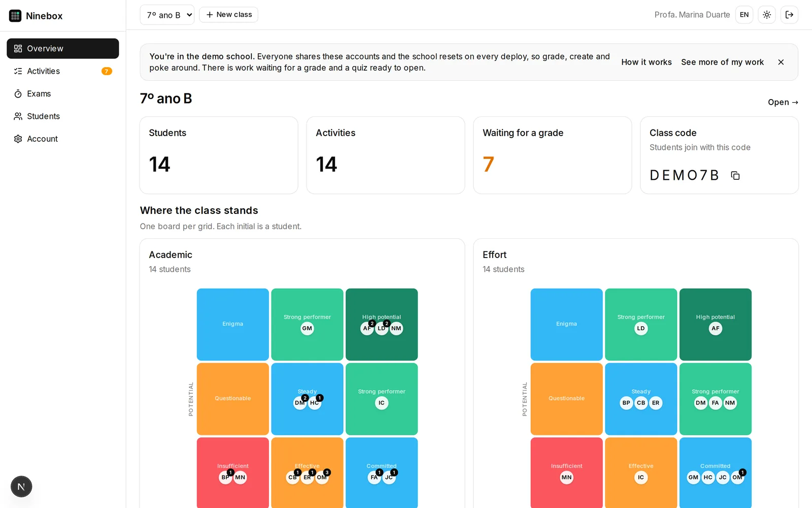Copy the class code DEMO7B
Image resolution: width=812 pixels, height=508 pixels.
pos(735,175)
